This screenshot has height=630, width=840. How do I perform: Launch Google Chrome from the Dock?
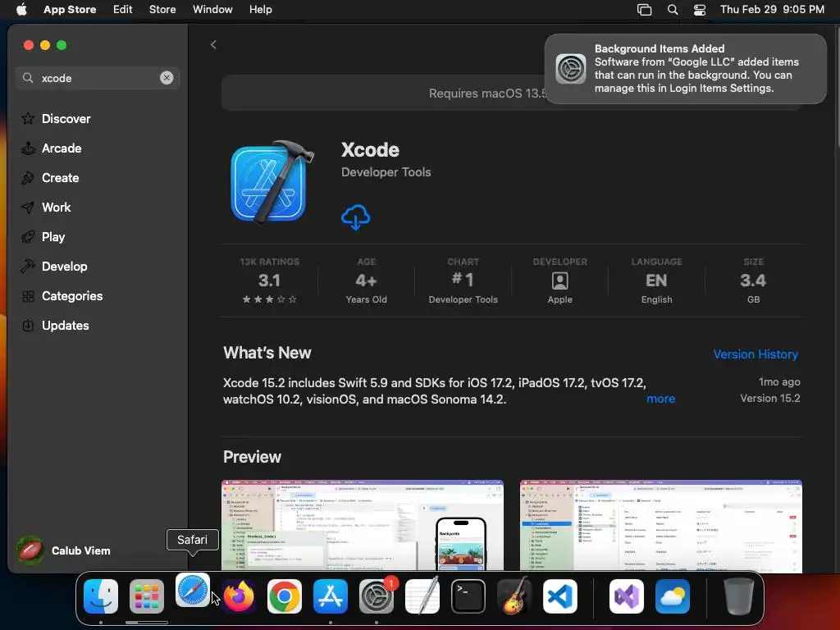tap(285, 596)
